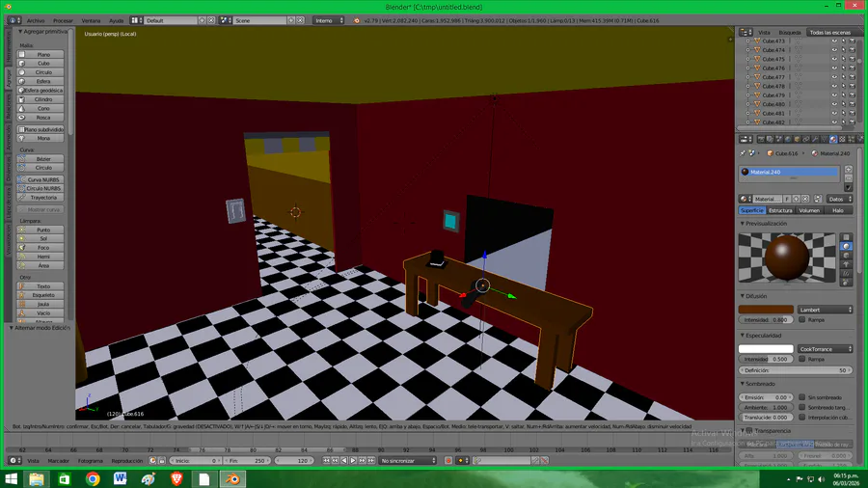Open the Texture properties tab icon

pyautogui.click(x=842, y=139)
